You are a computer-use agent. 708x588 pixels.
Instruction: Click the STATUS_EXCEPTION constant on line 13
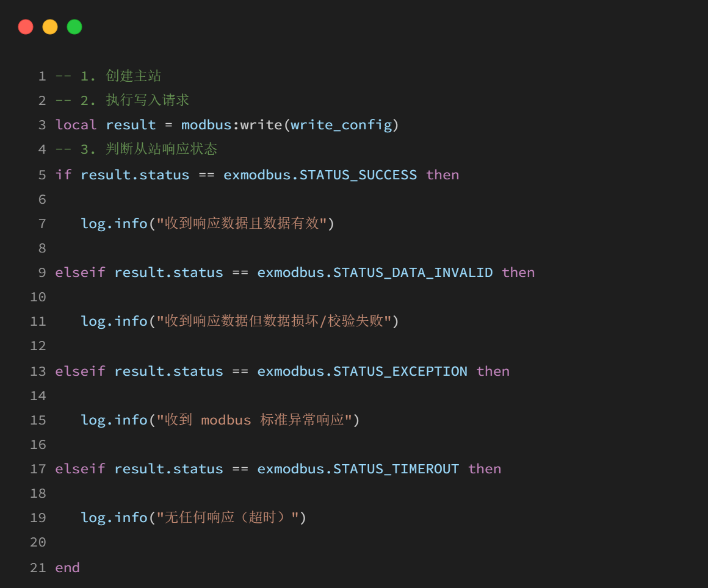(x=400, y=371)
